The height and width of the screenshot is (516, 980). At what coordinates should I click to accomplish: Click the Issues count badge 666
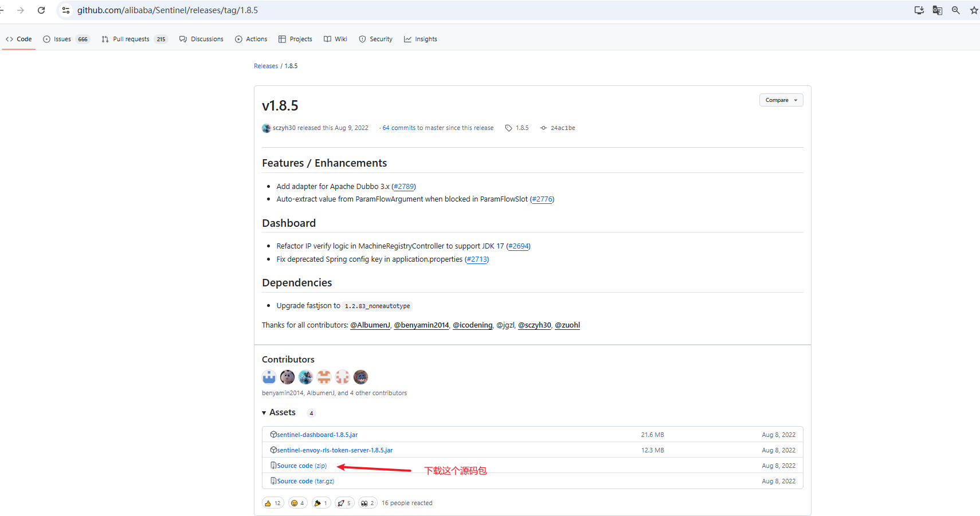point(83,40)
